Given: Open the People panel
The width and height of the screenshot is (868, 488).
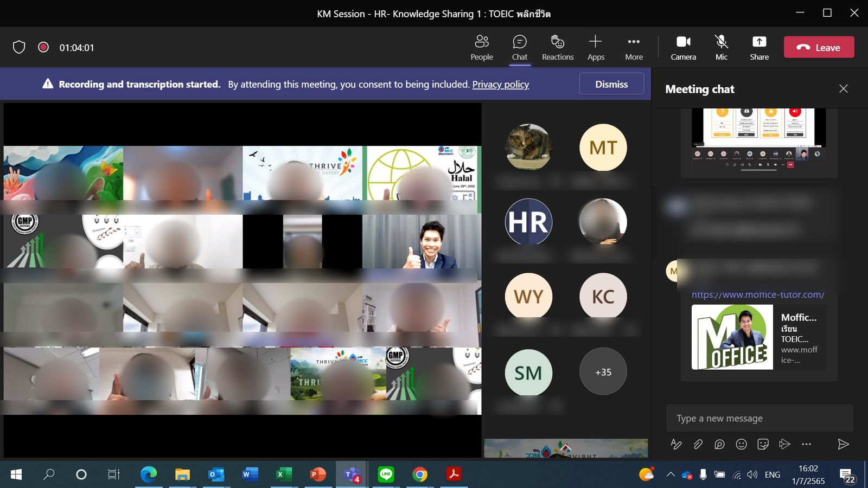Looking at the screenshot, I should click(x=482, y=48).
